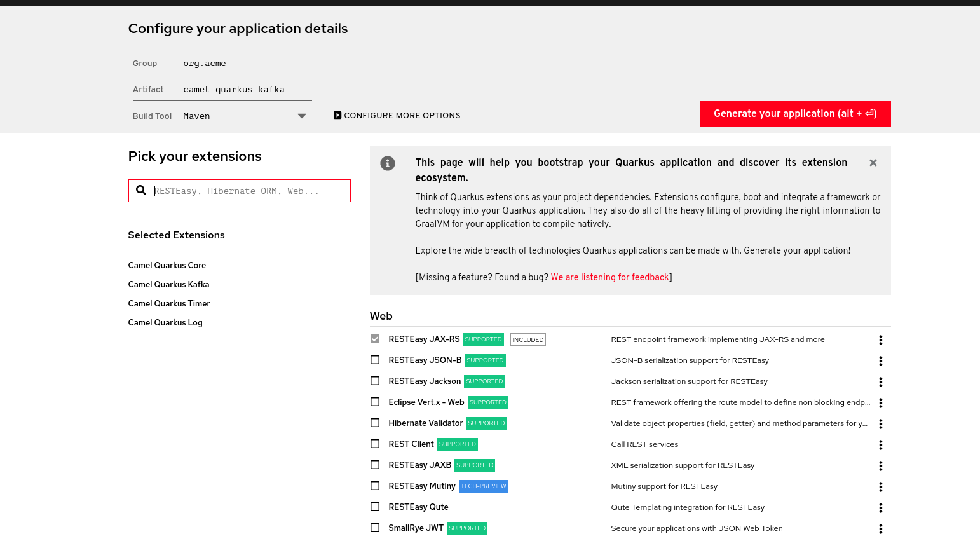Select Camel Quarkus Kafka in selected extensions

coord(168,285)
